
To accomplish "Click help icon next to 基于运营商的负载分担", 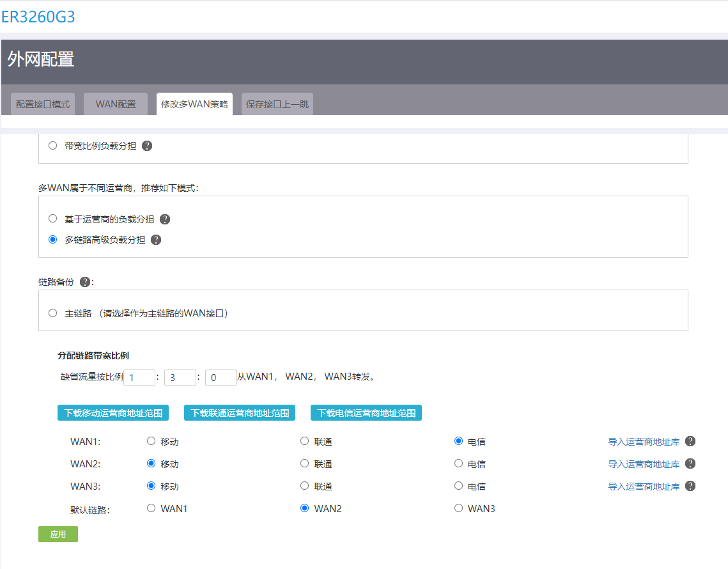I will tap(165, 219).
